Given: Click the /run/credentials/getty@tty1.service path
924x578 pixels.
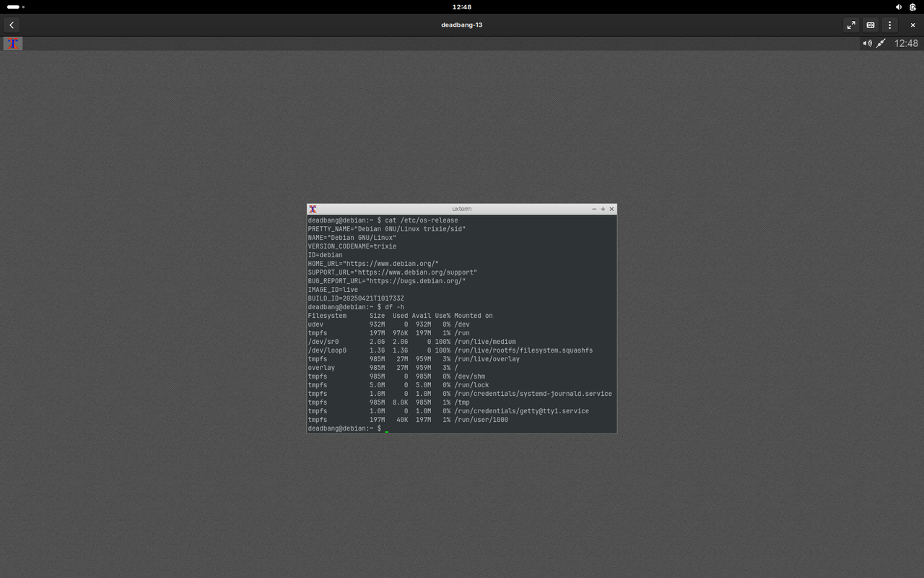Looking at the screenshot, I should point(522,411).
